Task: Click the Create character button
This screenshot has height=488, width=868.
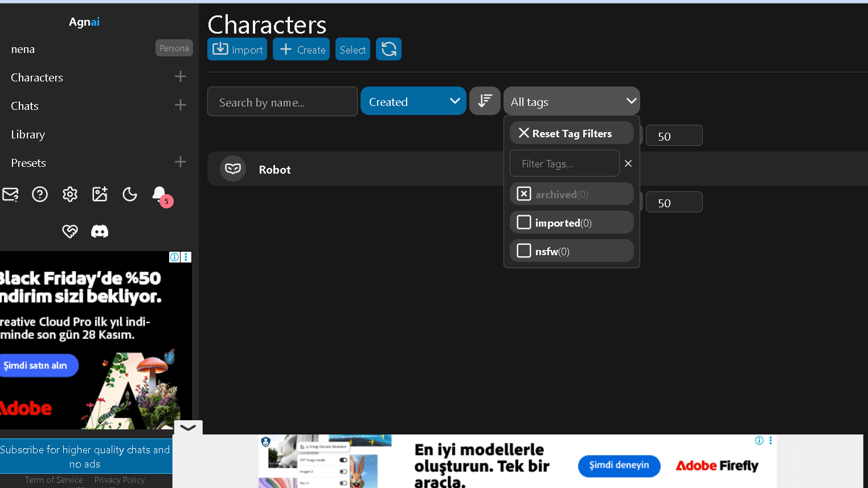Action: pyautogui.click(x=301, y=49)
